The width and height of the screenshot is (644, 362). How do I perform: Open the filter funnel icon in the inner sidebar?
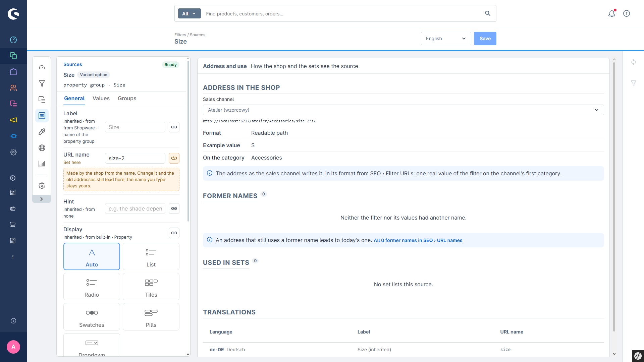click(x=42, y=83)
